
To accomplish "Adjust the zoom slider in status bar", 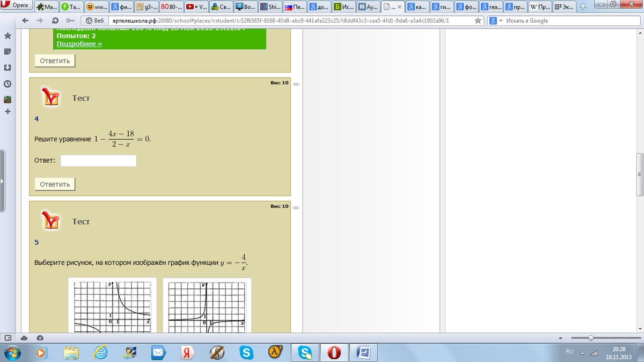I will (590, 338).
